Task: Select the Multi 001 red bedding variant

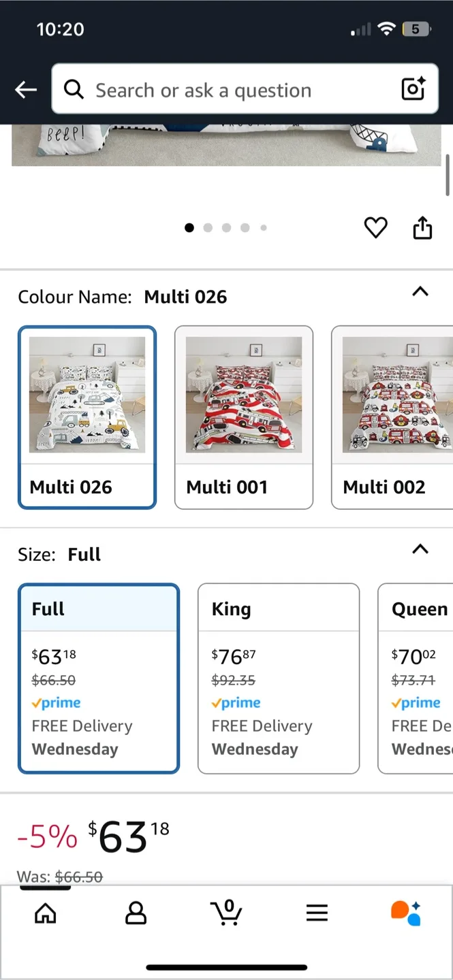Action: [x=243, y=417]
